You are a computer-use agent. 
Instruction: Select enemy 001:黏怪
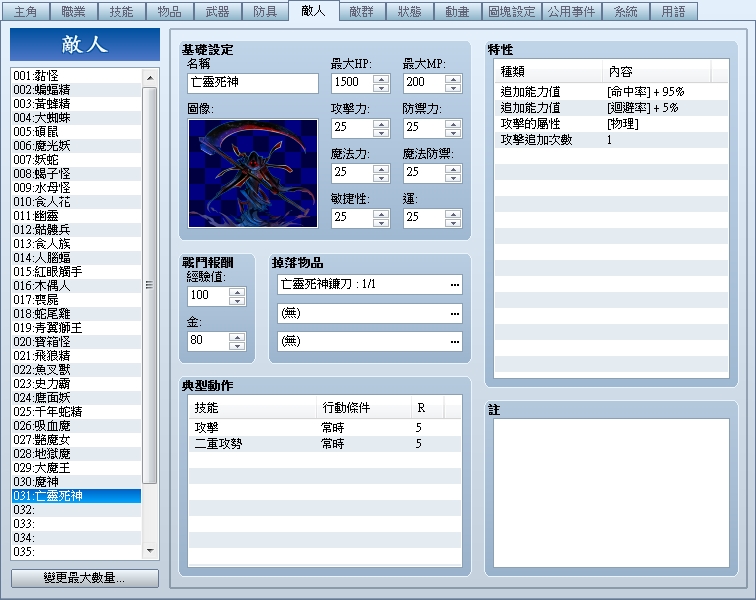coord(76,76)
